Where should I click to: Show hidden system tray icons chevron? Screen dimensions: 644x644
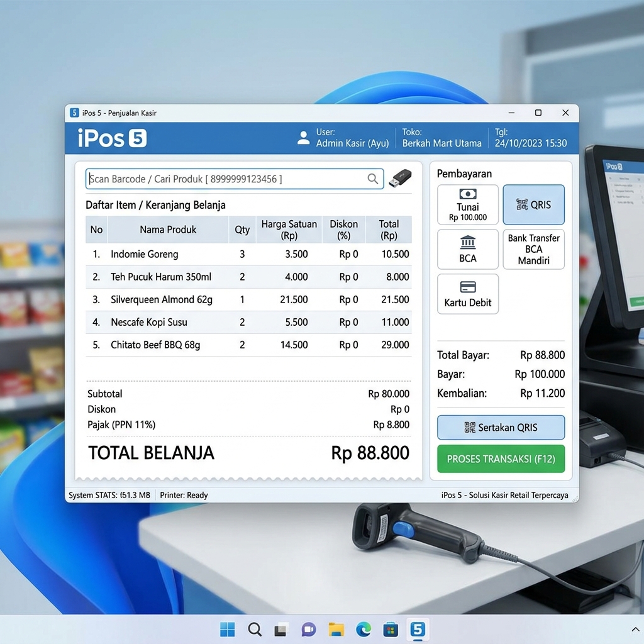click(x=635, y=629)
